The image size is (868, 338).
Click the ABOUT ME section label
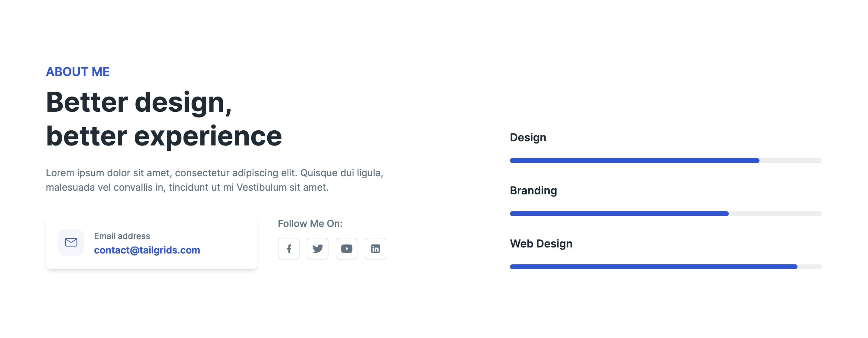click(78, 72)
